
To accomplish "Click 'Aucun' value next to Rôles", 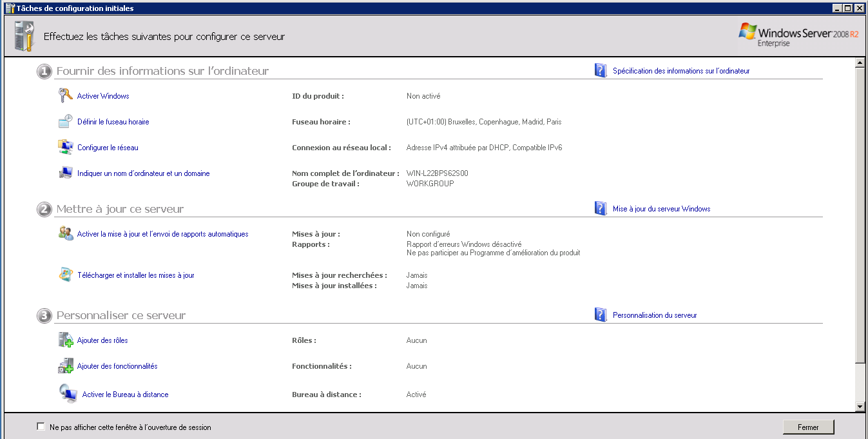I will click(x=417, y=340).
